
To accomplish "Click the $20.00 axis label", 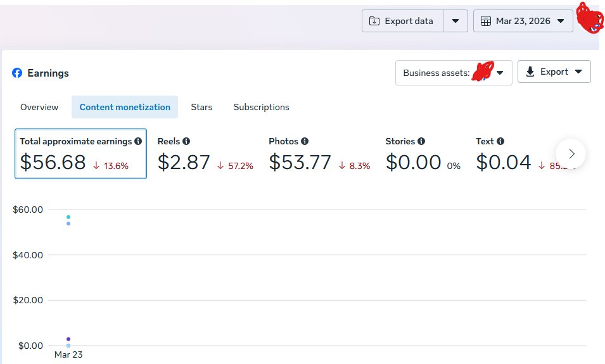I will [28, 300].
